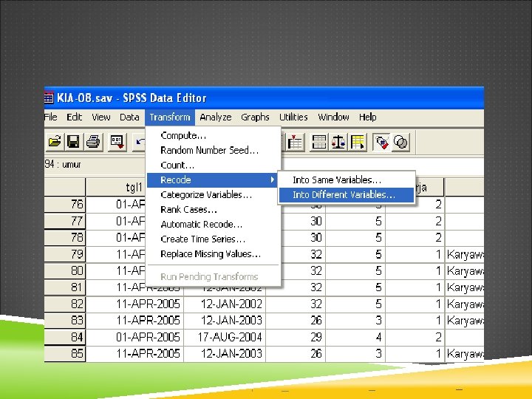Select row header 83
Viewport: 532px width, 399px height.
click(65, 320)
